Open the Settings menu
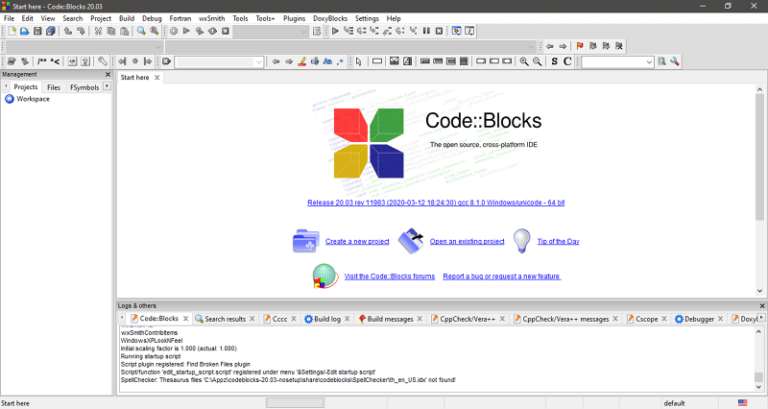Screen dimensions: 768x409 click(367, 18)
